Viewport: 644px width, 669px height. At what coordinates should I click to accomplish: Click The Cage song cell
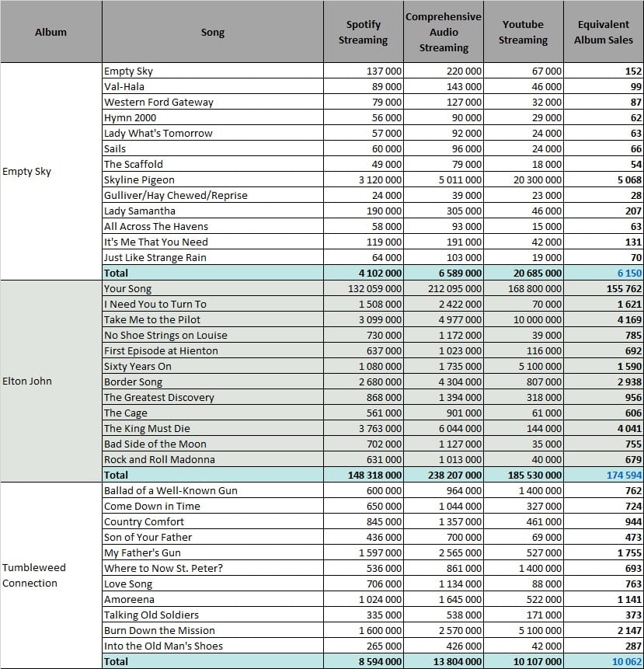(x=212, y=413)
